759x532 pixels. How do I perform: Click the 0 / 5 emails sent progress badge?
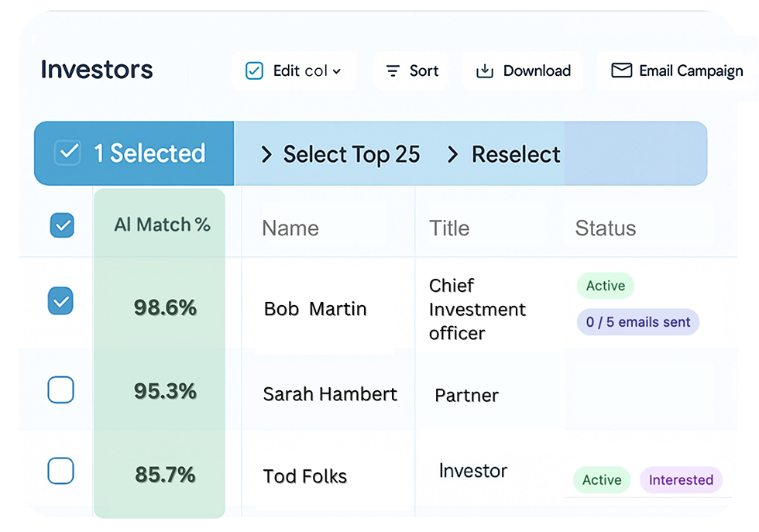click(637, 321)
